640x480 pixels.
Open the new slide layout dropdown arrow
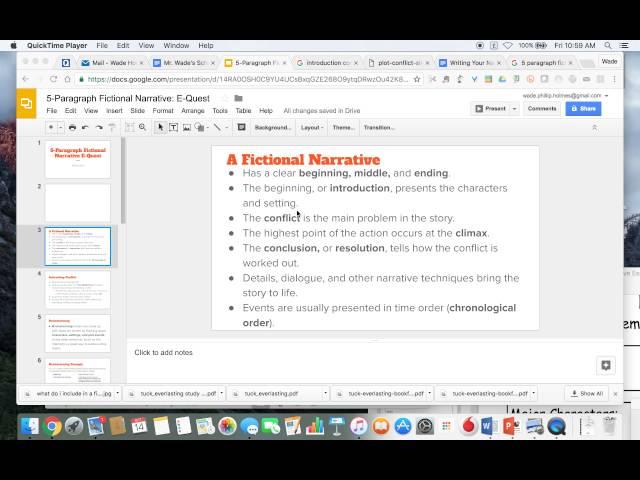point(60,127)
